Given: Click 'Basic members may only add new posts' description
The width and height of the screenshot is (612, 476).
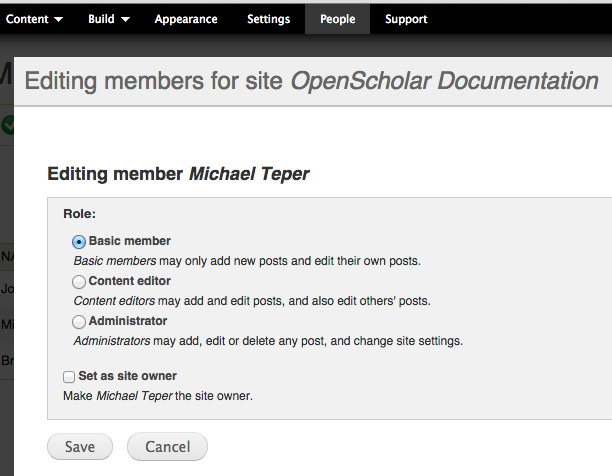Looking at the screenshot, I should tap(247, 261).
